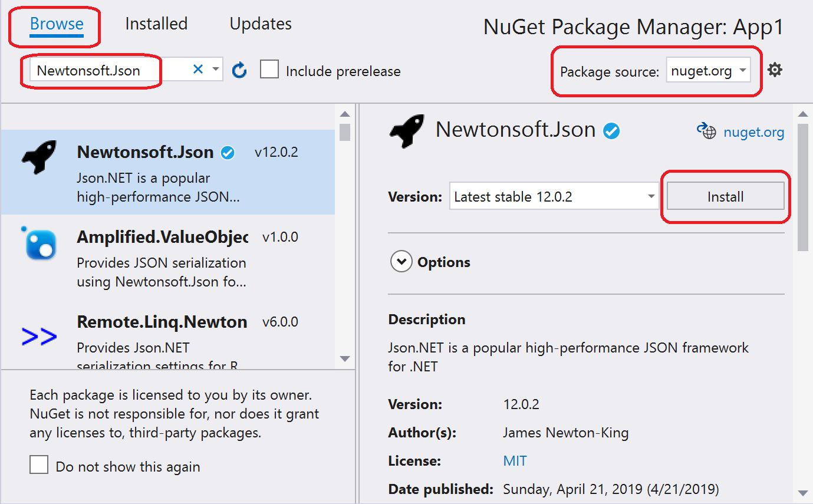
Task: Click the Remote.Linq.Newtonsoft package arrows icon
Action: click(39, 337)
